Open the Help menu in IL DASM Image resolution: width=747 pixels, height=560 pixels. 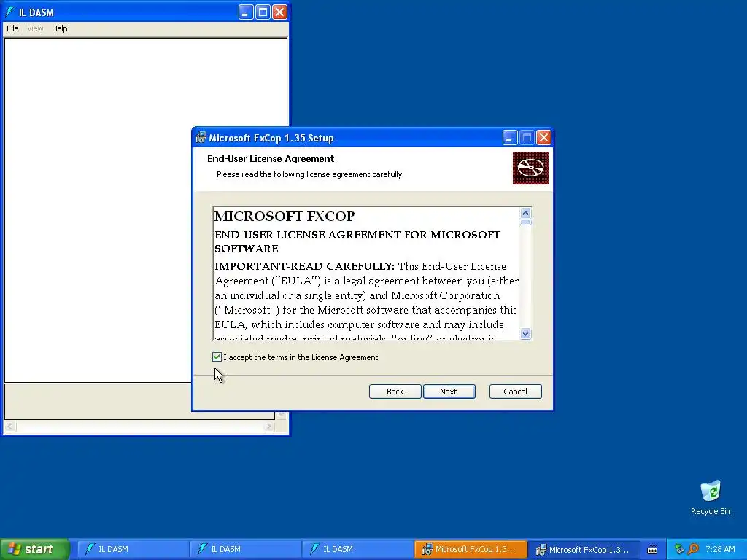(60, 28)
